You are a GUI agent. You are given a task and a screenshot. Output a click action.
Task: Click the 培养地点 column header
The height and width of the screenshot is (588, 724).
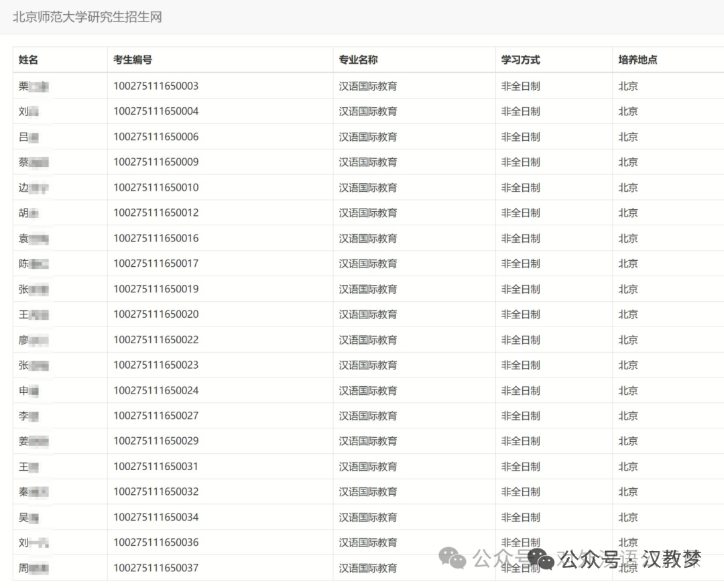(638, 60)
